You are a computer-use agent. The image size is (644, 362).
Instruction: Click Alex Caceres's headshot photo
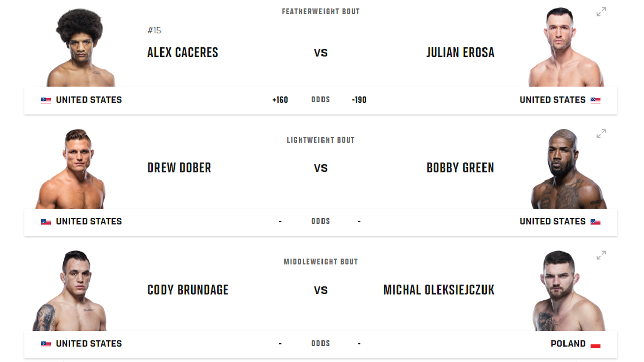(x=80, y=48)
